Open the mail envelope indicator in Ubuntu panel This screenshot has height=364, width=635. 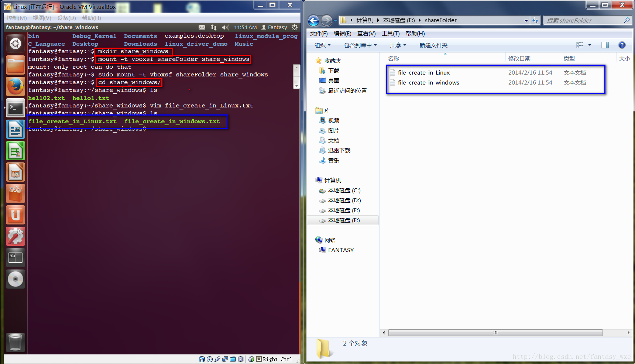202,27
